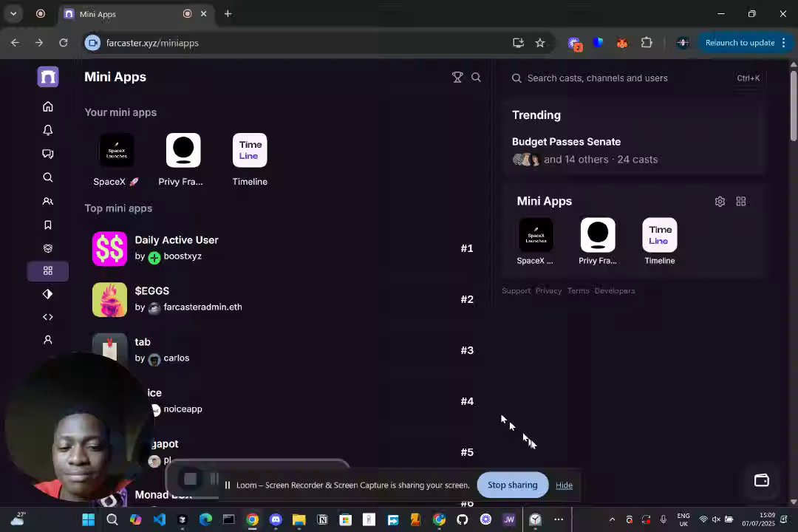This screenshot has width=798, height=532.
Task: Open the cube icon in sidebar
Action: click(x=48, y=248)
